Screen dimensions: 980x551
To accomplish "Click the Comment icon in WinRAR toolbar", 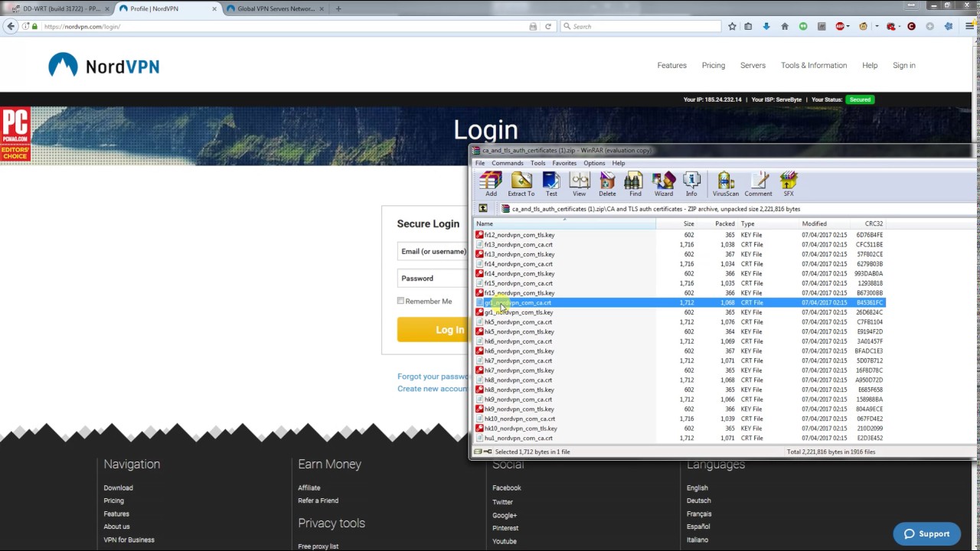I will (x=759, y=184).
